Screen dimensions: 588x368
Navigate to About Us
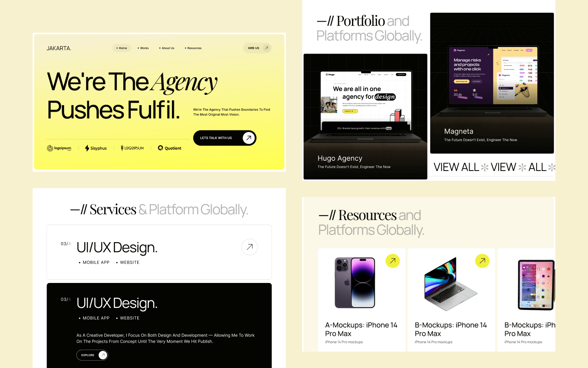coord(168,48)
